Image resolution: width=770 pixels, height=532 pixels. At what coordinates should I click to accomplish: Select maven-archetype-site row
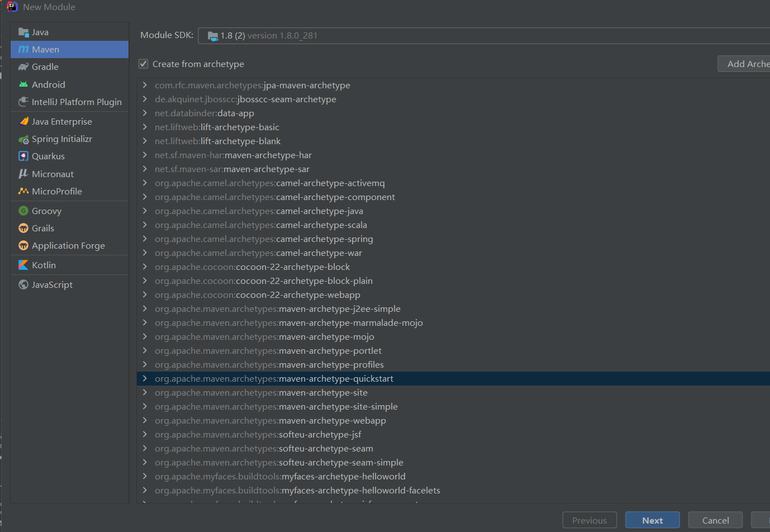click(453, 392)
